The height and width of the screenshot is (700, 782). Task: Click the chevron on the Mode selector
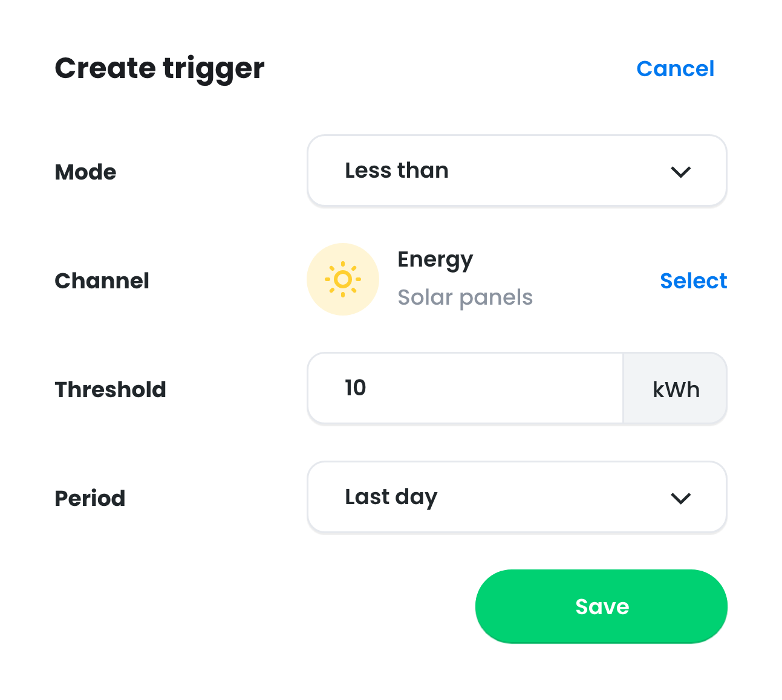[681, 172]
